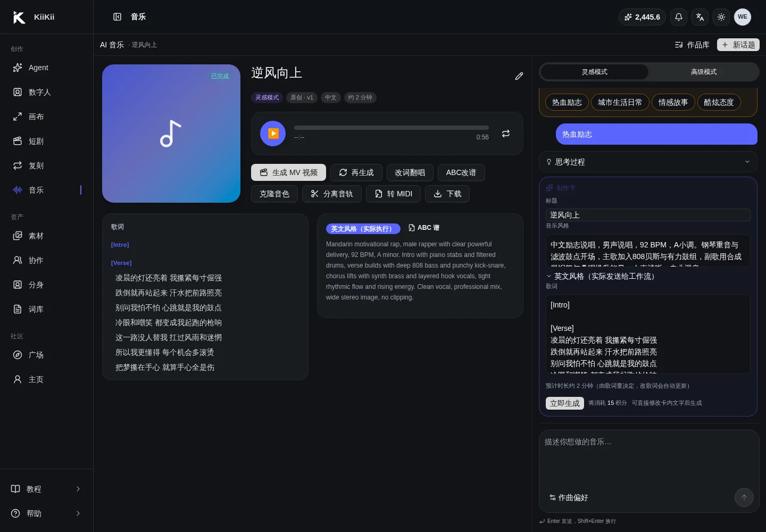Open 主页 in the sidebar
Viewport: 766px width, 532px height.
(x=47, y=379)
